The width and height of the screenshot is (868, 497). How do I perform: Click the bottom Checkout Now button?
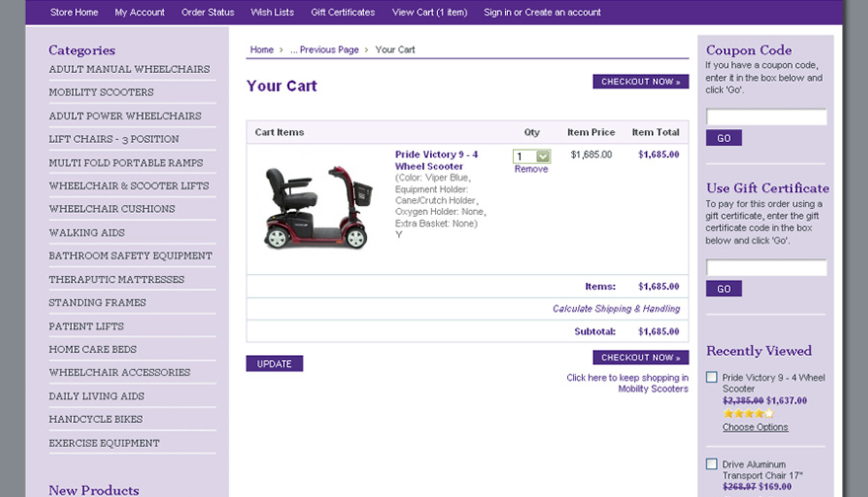pyautogui.click(x=640, y=358)
